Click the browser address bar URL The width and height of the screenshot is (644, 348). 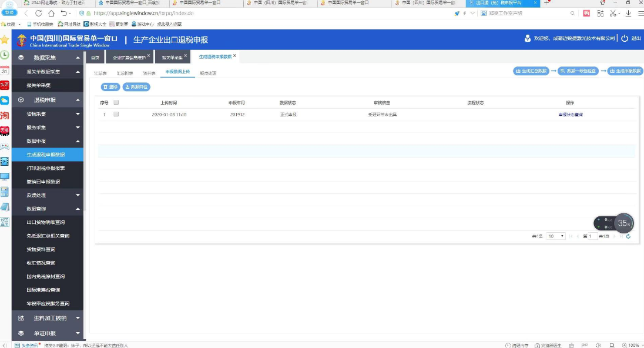tap(143, 13)
